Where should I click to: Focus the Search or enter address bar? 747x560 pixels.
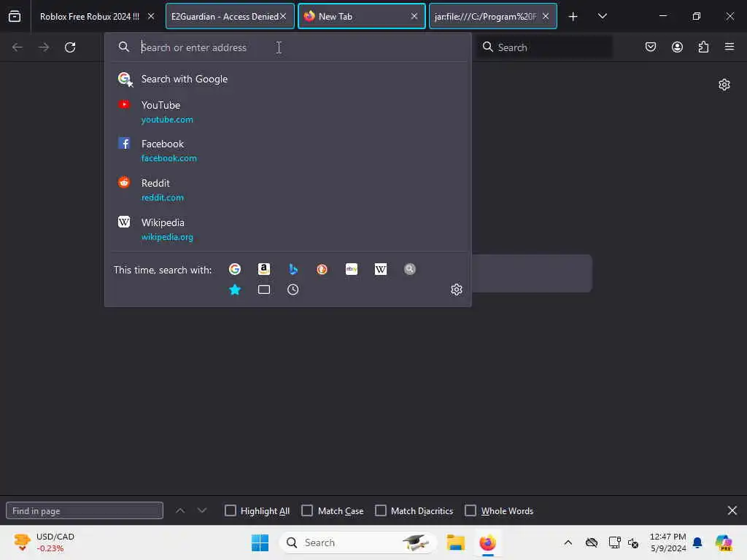(287, 47)
